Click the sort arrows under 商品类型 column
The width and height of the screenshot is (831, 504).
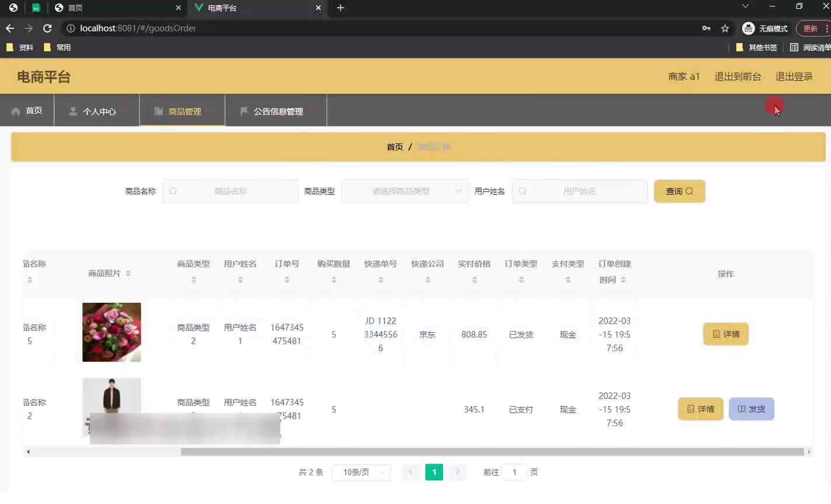(194, 280)
